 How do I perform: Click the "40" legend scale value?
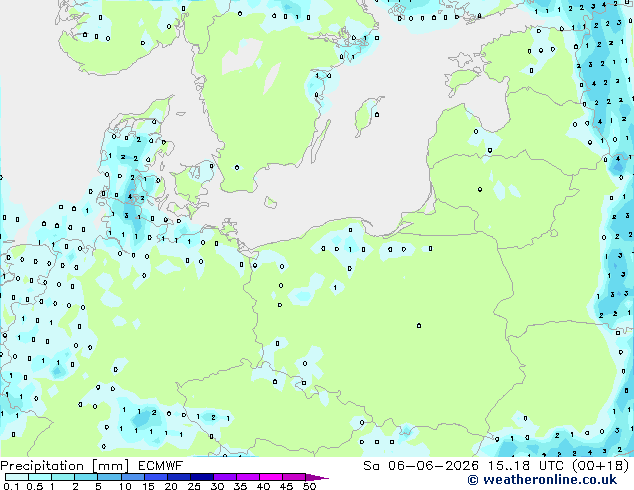263,486
